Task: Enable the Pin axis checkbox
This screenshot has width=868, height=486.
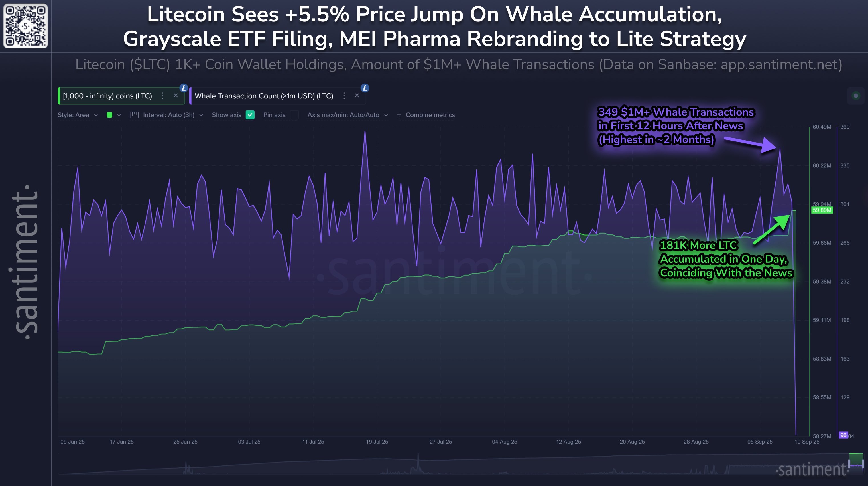Action: pyautogui.click(x=295, y=115)
